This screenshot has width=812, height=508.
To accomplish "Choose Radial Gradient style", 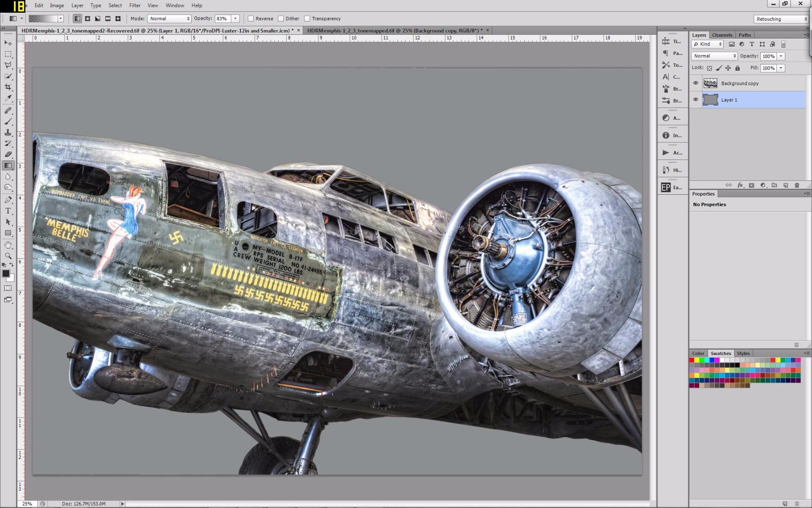I will (x=87, y=19).
